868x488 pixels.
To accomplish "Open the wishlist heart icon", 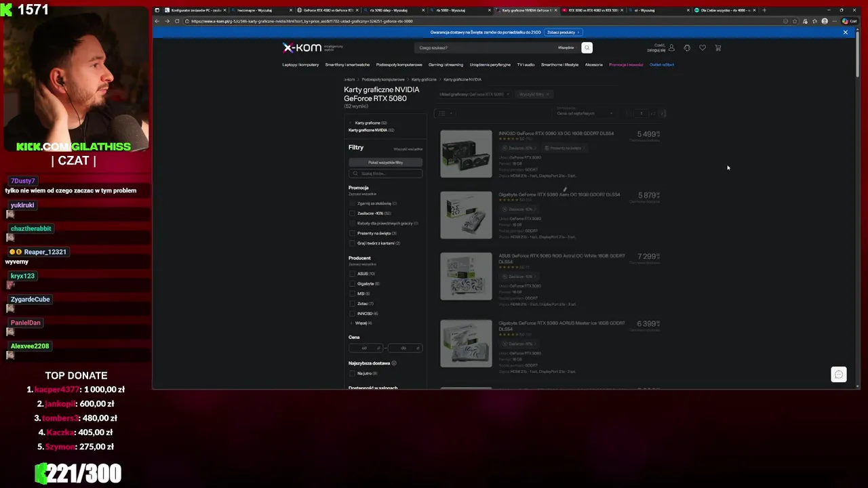I will click(703, 47).
